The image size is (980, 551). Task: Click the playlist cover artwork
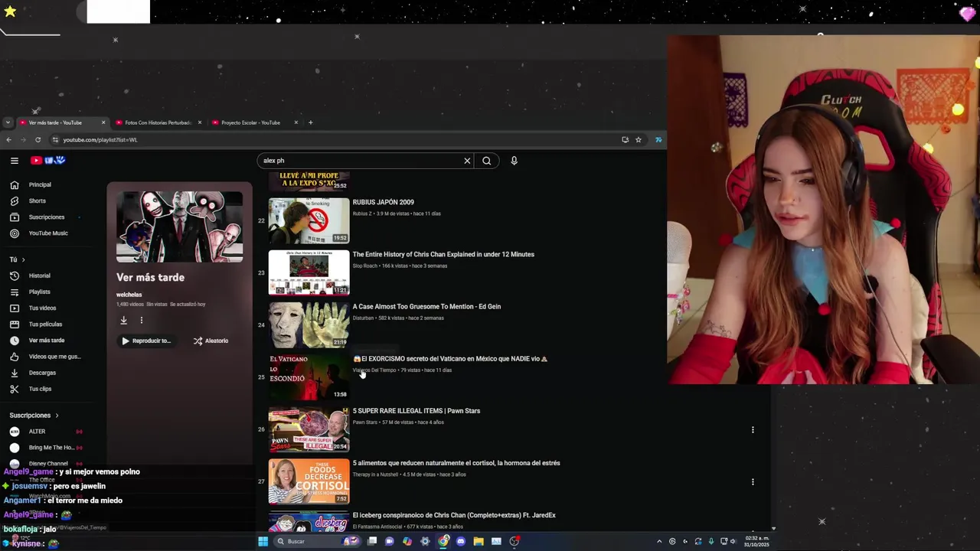coord(179,227)
